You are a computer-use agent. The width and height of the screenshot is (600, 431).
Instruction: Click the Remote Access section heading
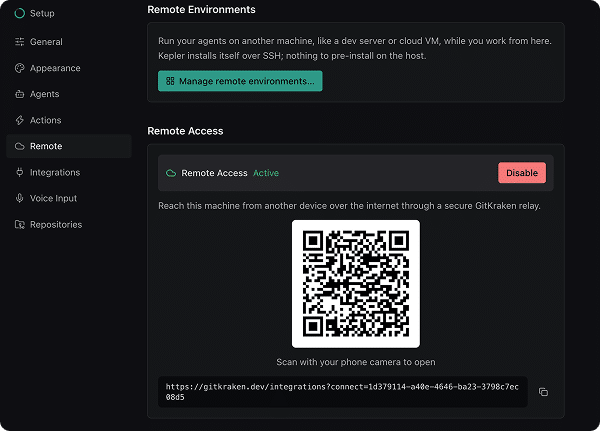[185, 131]
